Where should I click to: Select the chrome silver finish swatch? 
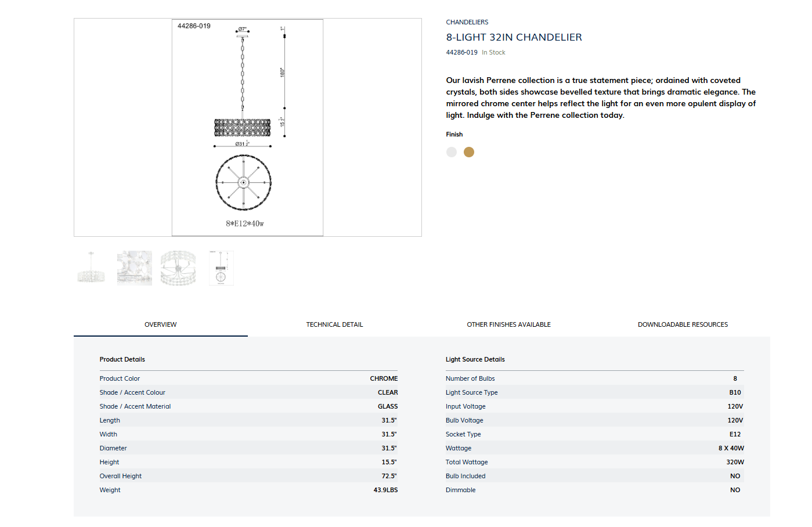(452, 152)
